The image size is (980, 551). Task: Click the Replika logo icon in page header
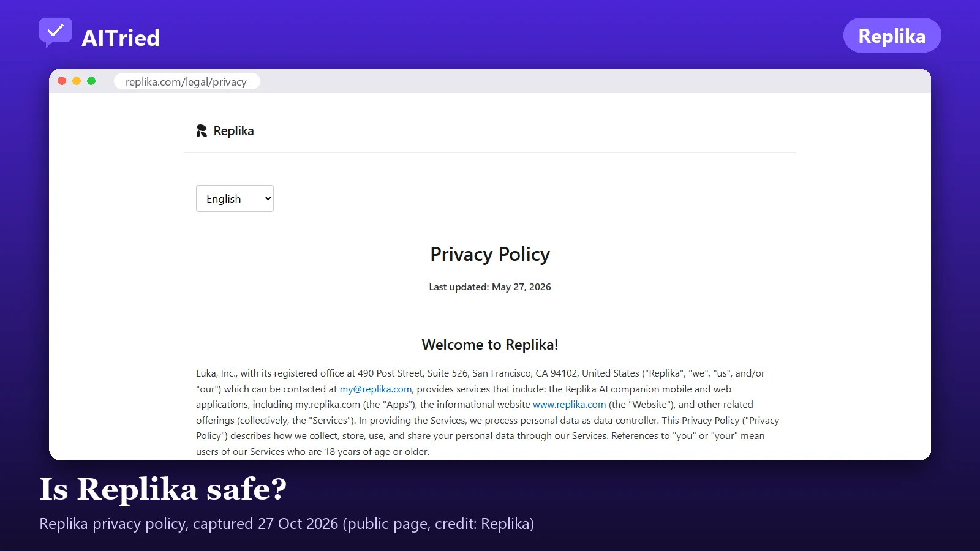click(x=202, y=131)
